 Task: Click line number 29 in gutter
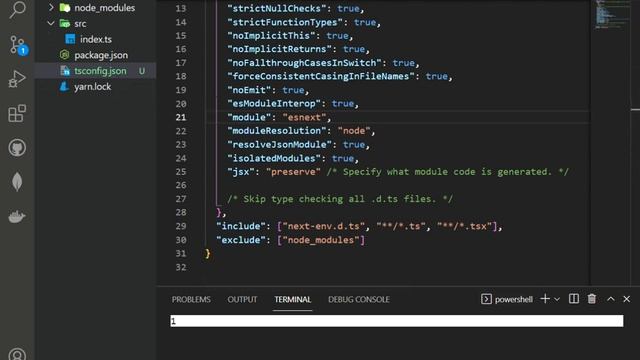tap(181, 226)
